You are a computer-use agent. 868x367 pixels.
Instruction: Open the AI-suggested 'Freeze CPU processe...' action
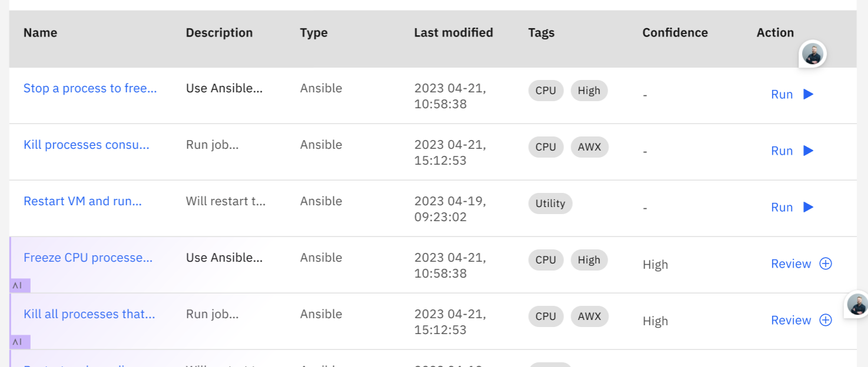[88, 258]
